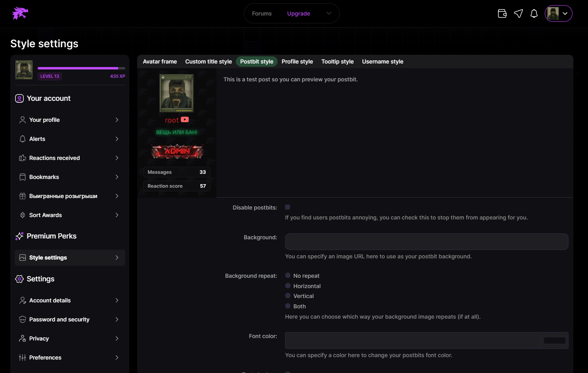Open the user avatar account dropdown
Viewport: 588px width, 373px height.
coord(558,13)
